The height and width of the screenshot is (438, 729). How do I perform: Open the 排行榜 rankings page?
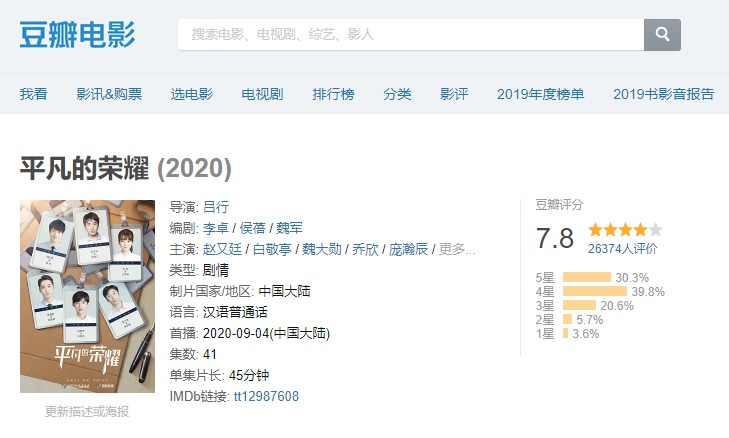(x=333, y=94)
